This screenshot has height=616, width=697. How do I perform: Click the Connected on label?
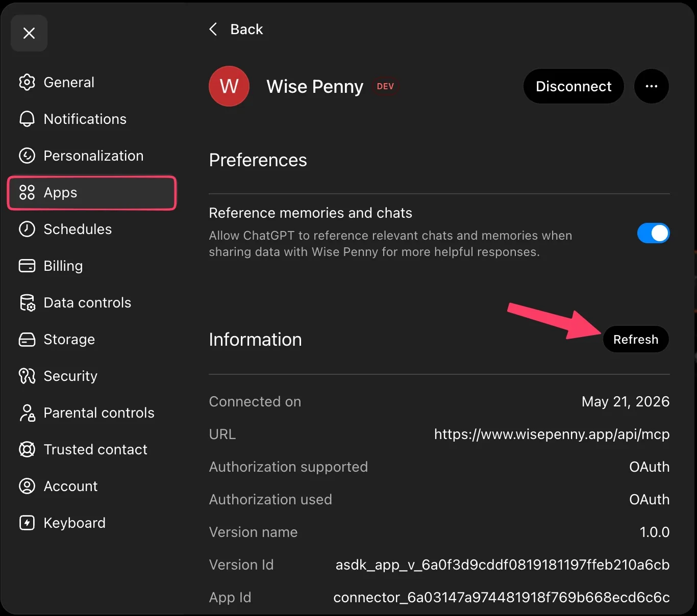(255, 401)
